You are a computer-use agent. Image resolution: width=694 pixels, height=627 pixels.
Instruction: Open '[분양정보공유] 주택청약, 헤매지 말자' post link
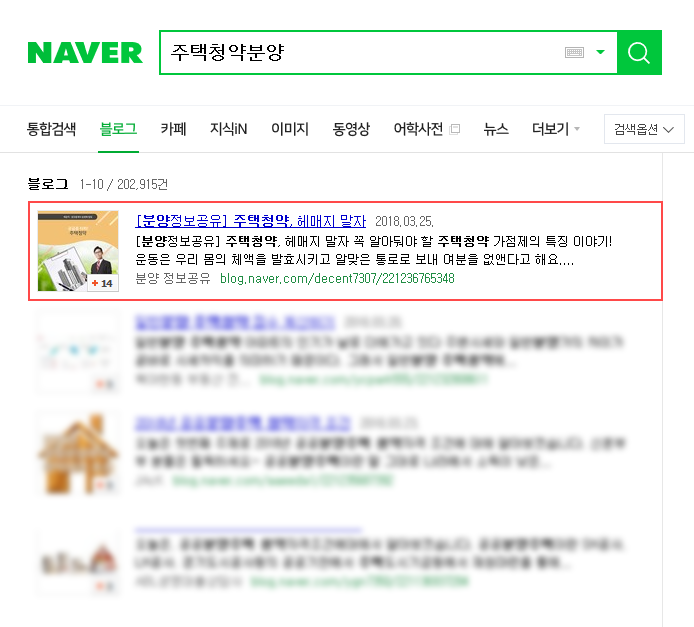[x=251, y=220]
